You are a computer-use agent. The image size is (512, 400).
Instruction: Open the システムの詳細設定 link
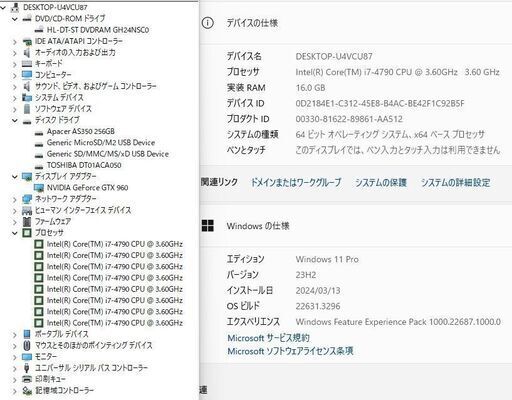pos(455,182)
